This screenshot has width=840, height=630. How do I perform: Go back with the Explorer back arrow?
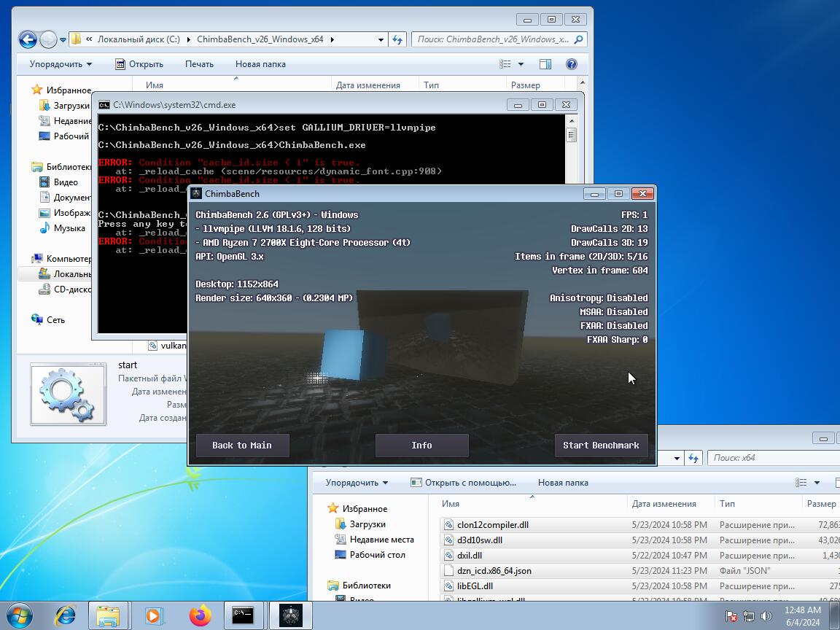click(28, 39)
